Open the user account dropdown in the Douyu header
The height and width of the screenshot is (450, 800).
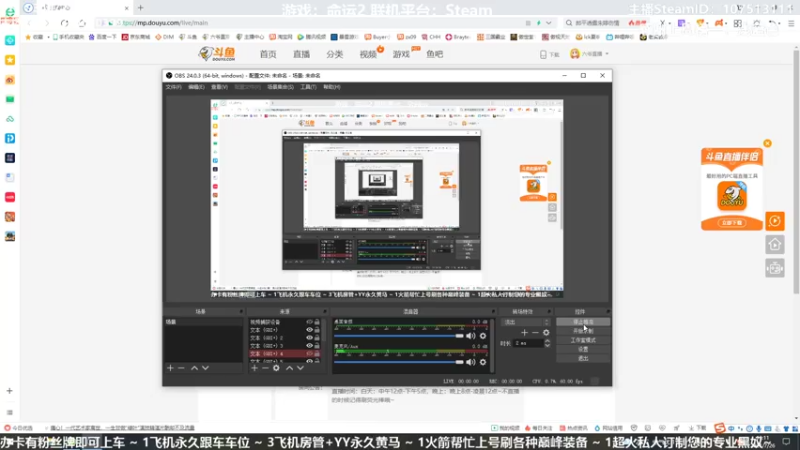(x=590, y=54)
